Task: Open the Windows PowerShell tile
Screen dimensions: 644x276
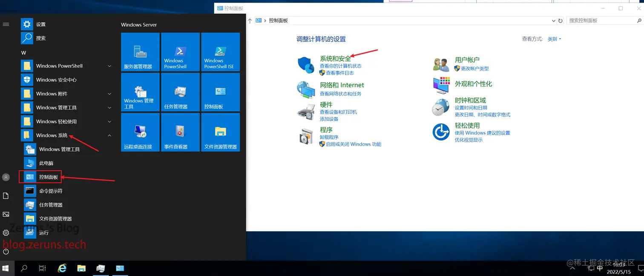Action: point(180,52)
